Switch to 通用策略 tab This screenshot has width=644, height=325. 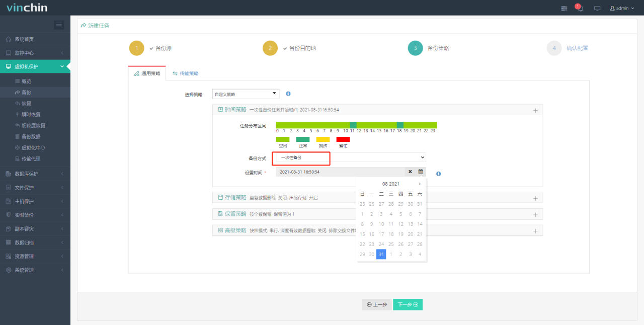coord(147,73)
